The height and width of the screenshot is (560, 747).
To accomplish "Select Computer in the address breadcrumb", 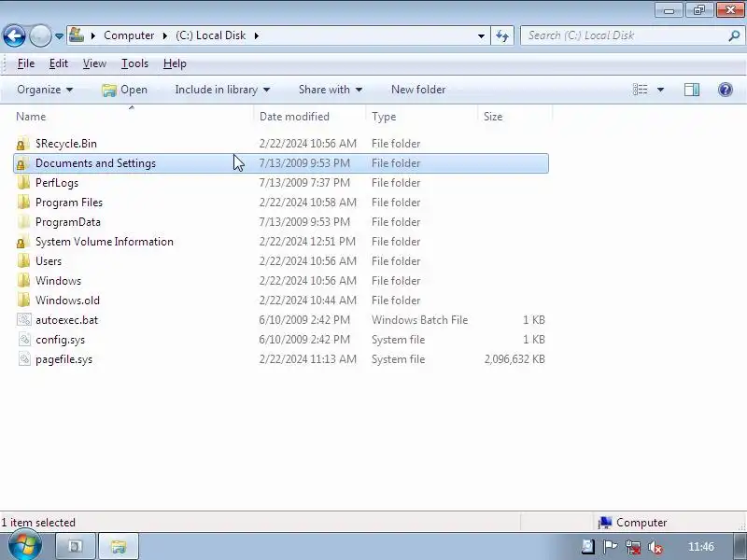I will coord(129,35).
